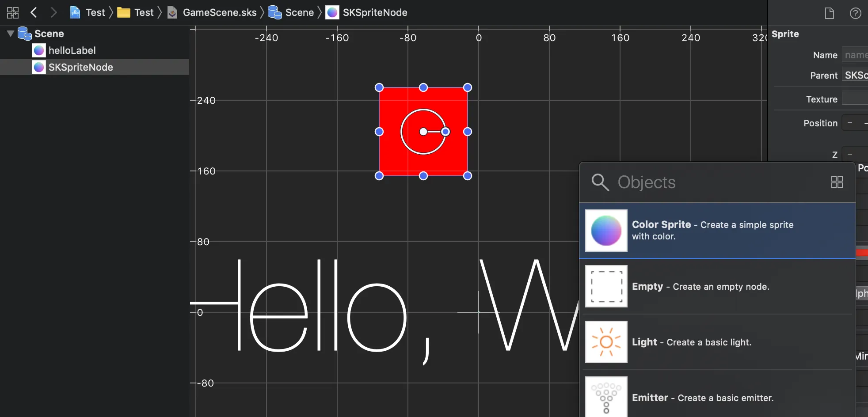Image resolution: width=868 pixels, height=417 pixels.
Task: Click the Objects library search field
Action: tap(720, 182)
